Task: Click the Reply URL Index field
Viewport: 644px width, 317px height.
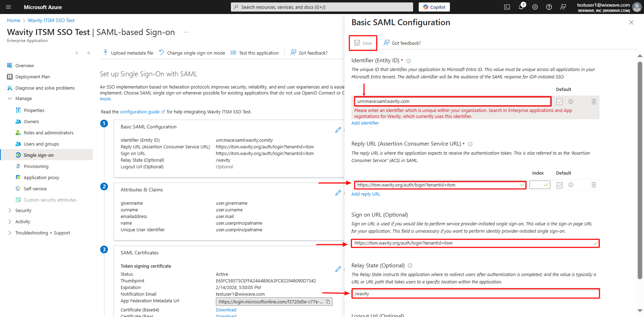Action: point(540,185)
